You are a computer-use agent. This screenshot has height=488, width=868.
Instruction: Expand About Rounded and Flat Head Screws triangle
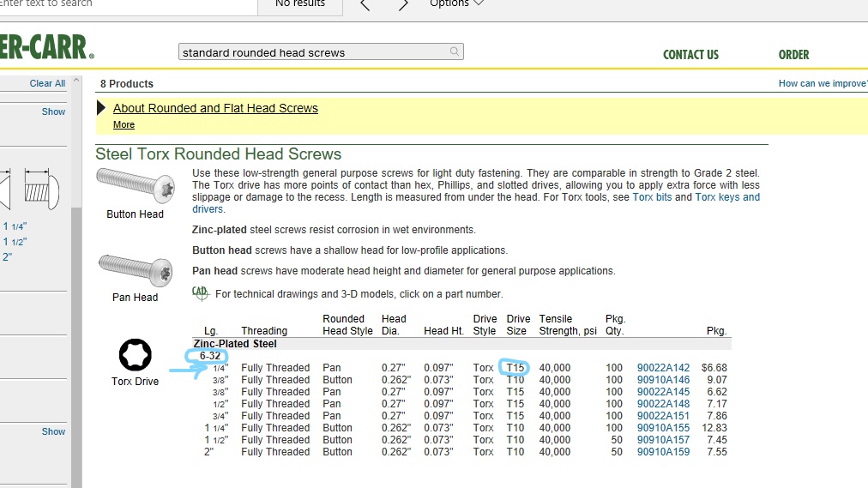point(100,108)
